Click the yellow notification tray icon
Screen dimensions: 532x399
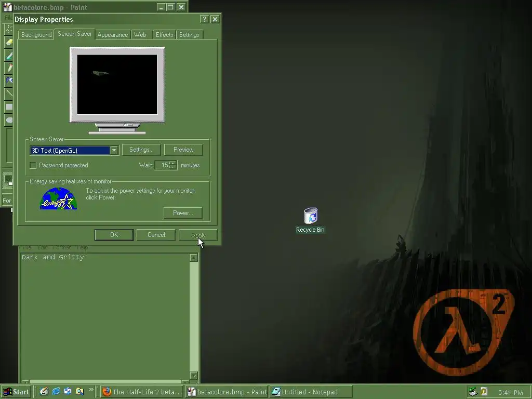(484, 392)
